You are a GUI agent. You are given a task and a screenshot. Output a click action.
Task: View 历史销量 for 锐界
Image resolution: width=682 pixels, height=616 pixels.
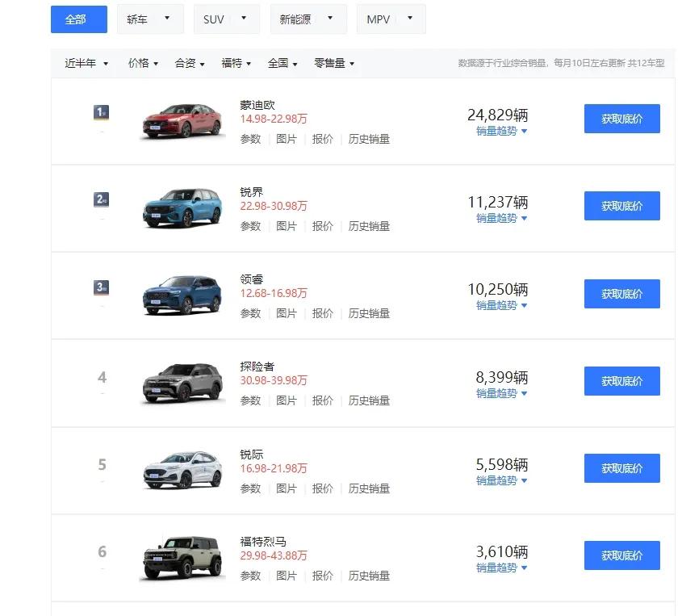point(369,226)
